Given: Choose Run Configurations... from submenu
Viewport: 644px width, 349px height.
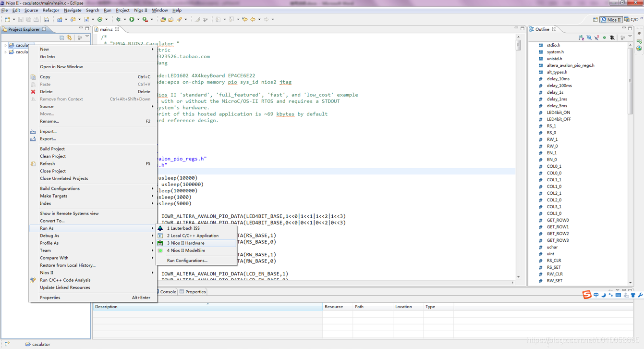Looking at the screenshot, I should click(196, 261).
